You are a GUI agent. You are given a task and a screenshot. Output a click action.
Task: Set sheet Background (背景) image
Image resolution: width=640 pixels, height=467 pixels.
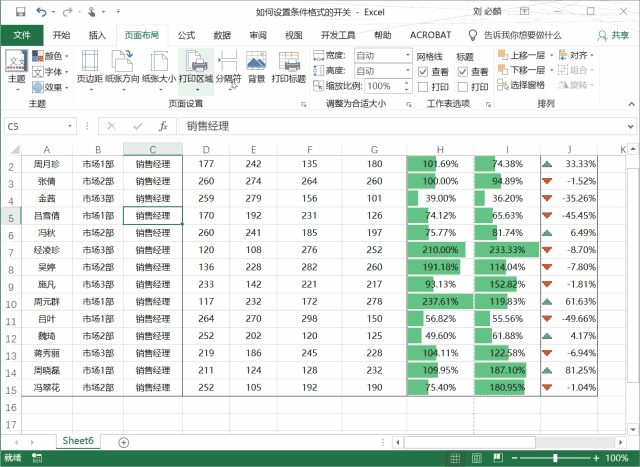click(x=256, y=67)
